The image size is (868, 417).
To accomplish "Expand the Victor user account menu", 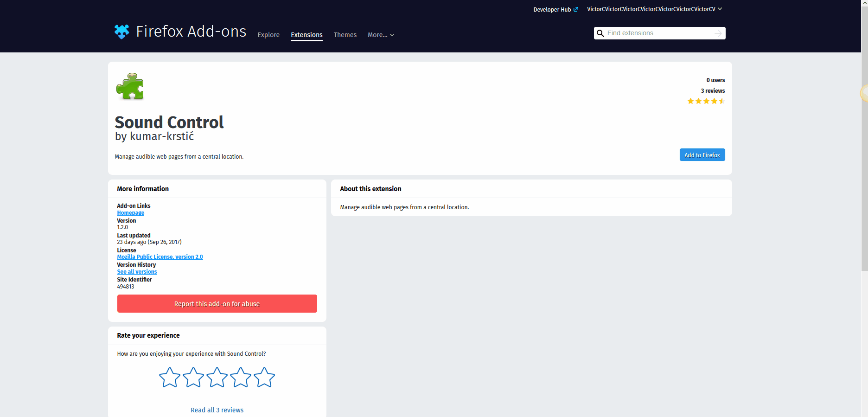I will tap(654, 9).
